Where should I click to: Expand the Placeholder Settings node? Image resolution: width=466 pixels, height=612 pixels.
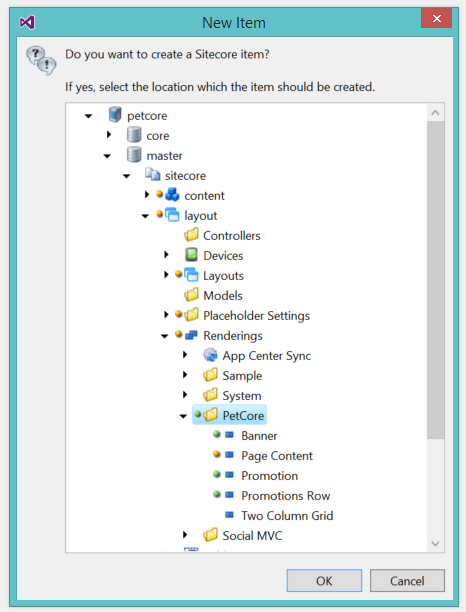tap(166, 314)
